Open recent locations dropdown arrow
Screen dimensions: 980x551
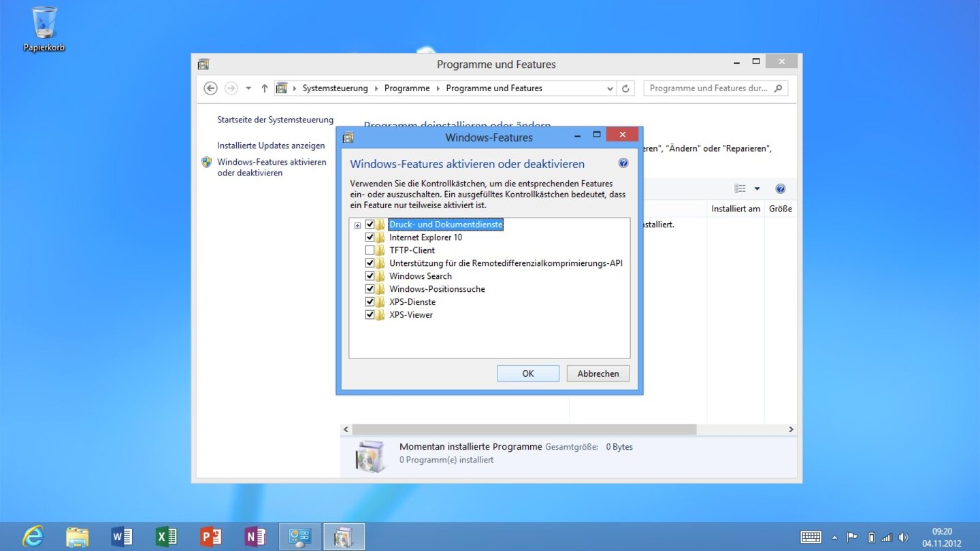click(248, 88)
